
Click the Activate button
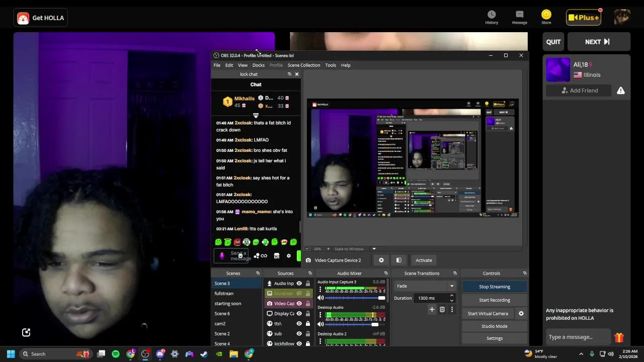pos(424,260)
